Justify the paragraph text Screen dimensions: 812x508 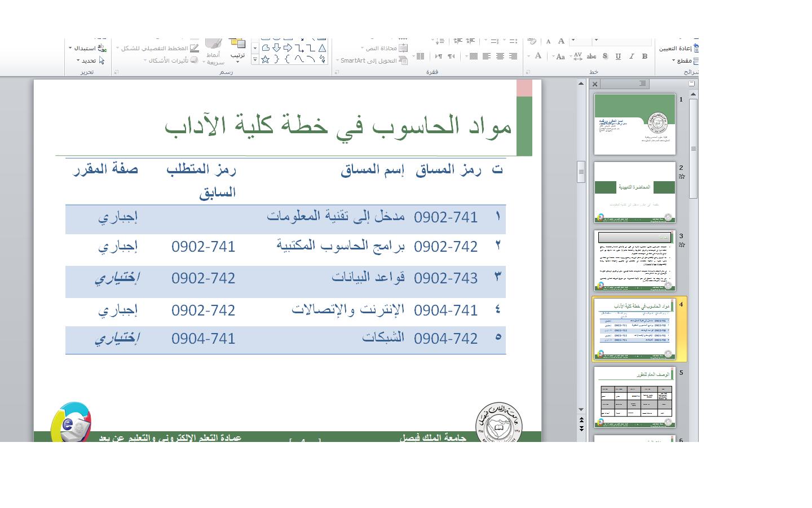[x=473, y=56]
